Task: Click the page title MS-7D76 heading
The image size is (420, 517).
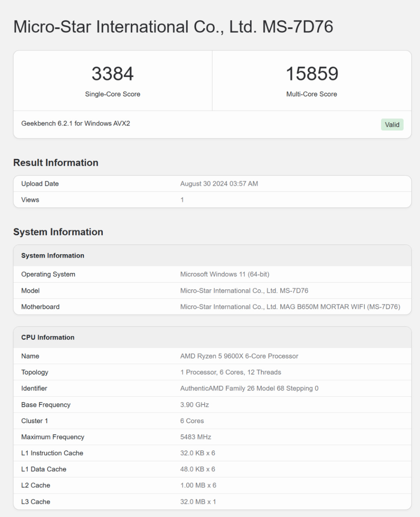Action: [173, 27]
